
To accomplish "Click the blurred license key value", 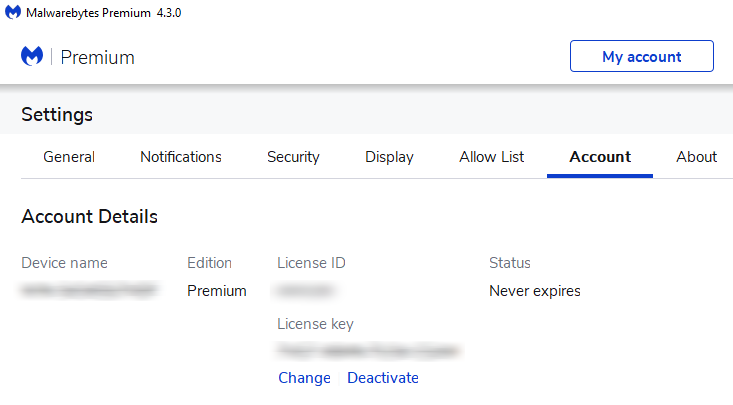I will point(368,351).
